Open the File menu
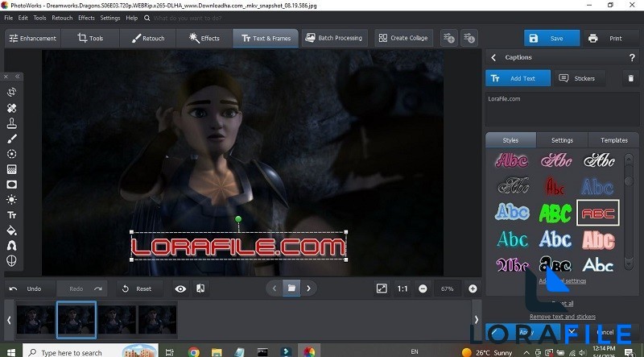Screen dimensions: 644x357 [x=9, y=18]
